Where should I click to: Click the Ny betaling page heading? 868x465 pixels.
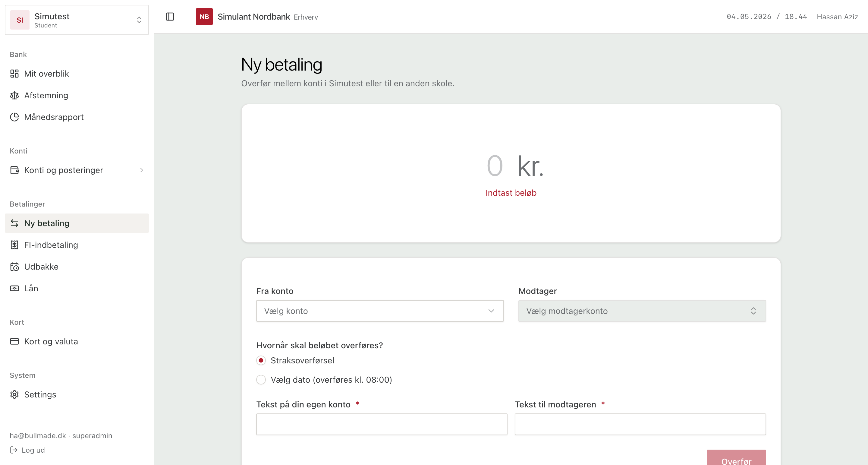282,65
